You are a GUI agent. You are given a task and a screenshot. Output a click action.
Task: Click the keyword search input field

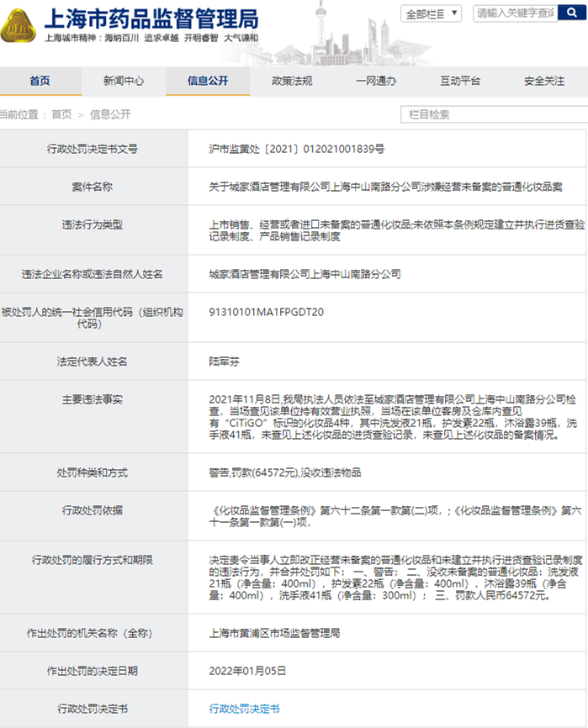pyautogui.click(x=516, y=13)
